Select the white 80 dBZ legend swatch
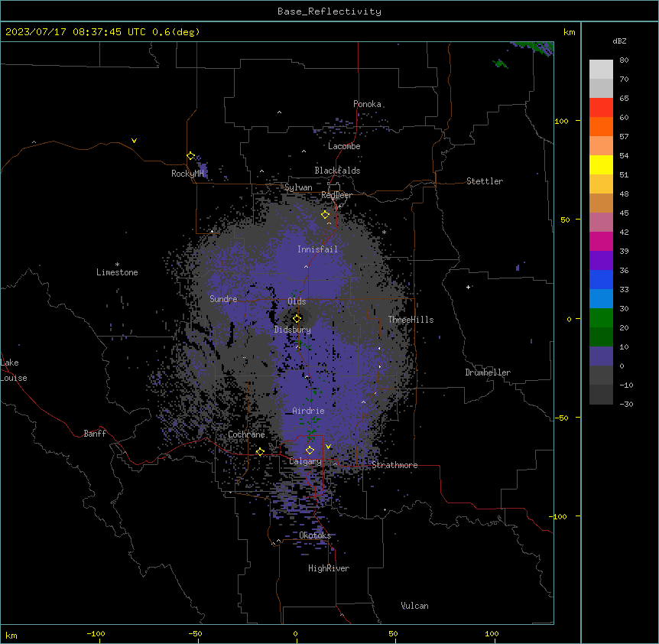This screenshot has width=659, height=644. click(x=601, y=69)
